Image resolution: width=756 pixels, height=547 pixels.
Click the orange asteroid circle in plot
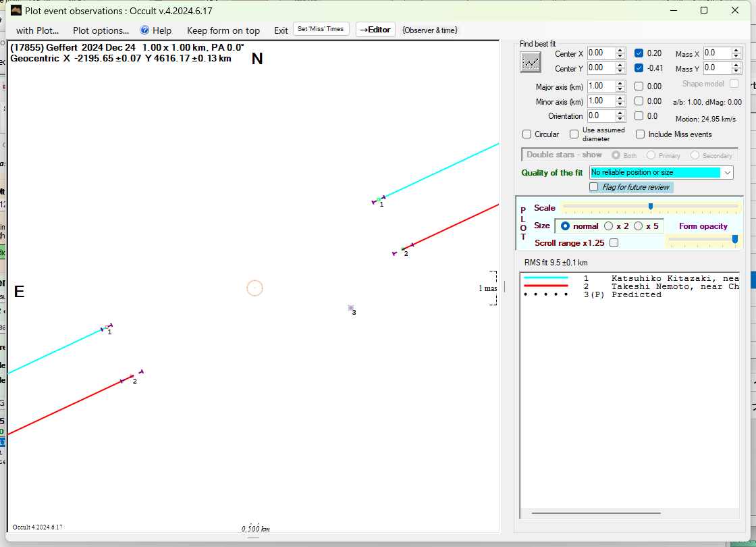pos(254,288)
